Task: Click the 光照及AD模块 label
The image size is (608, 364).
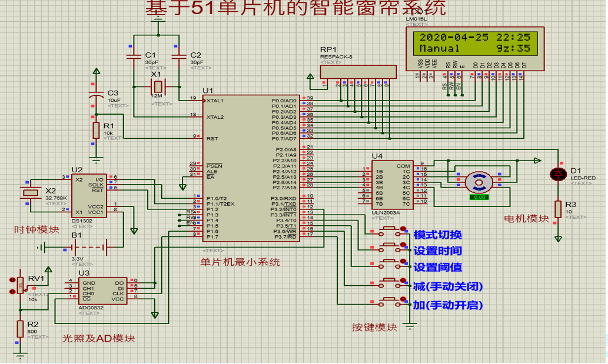Action: [98, 338]
